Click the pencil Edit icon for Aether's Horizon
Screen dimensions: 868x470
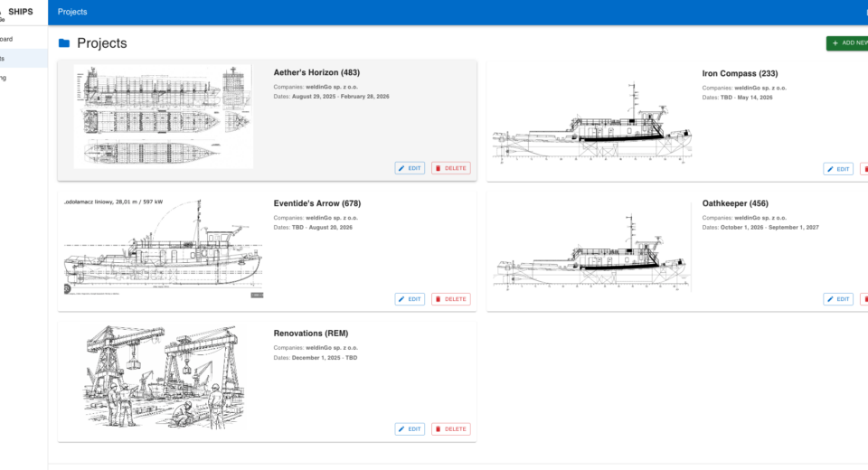pyautogui.click(x=401, y=168)
